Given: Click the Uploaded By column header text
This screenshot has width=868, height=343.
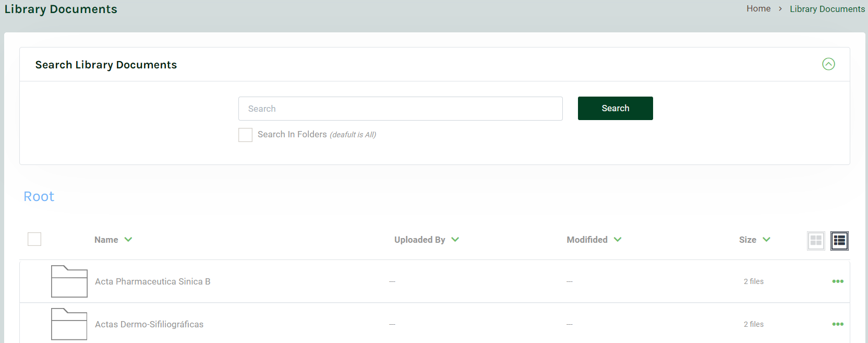Looking at the screenshot, I should (420, 240).
